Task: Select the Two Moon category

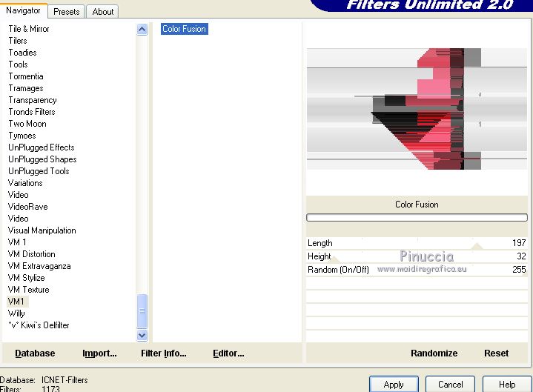Action: click(x=27, y=124)
